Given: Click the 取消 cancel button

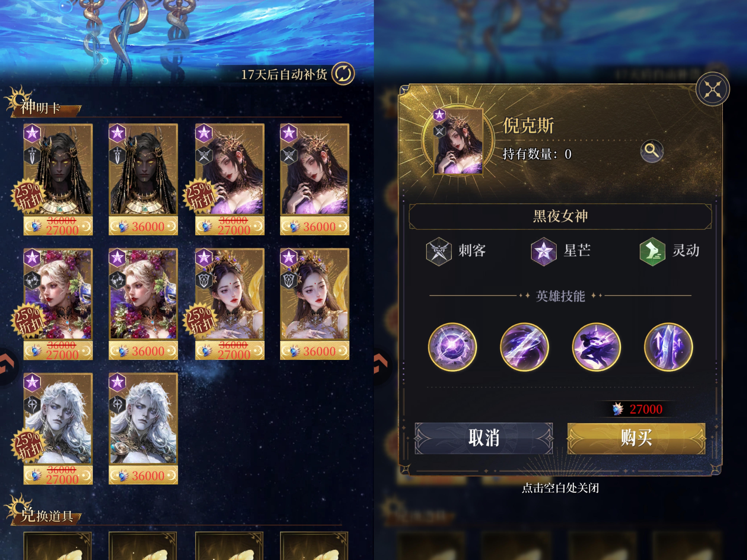Looking at the screenshot, I should [x=484, y=438].
